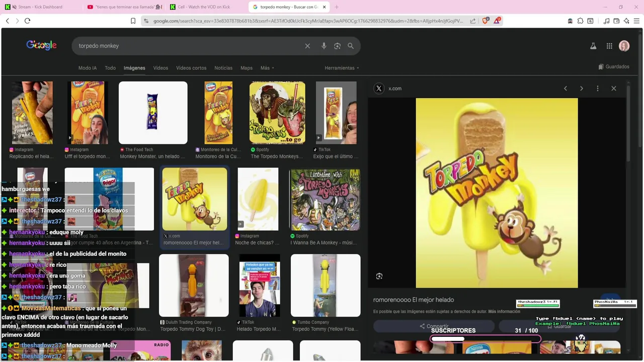This screenshot has height=362, width=644.
Task: Open the Brave Shields lion icon
Action: point(485,21)
